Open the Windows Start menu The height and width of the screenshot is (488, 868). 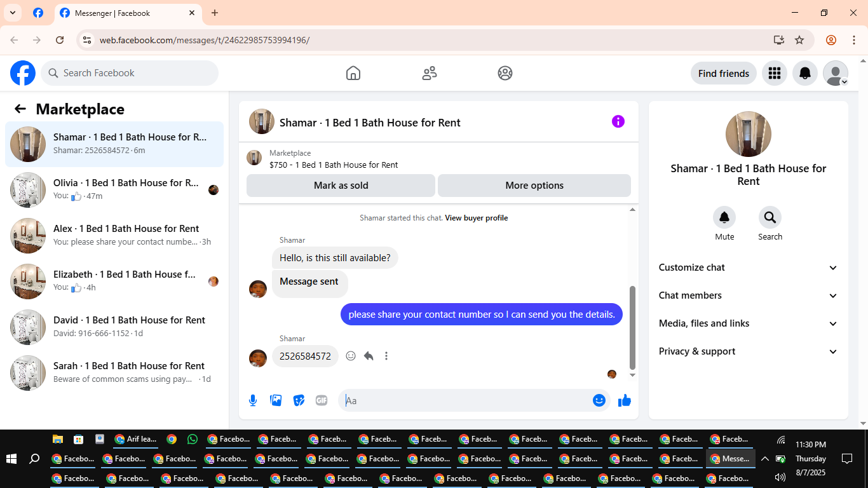pos(11,459)
